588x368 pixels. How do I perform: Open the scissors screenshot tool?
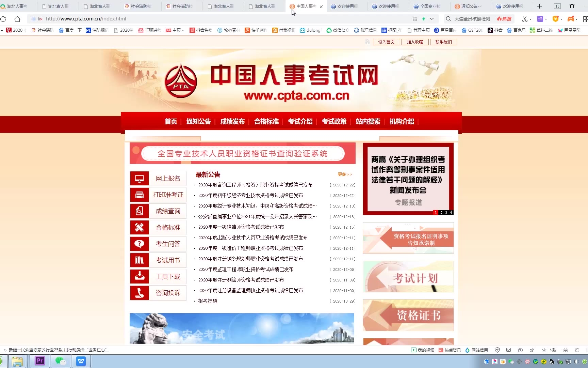tap(525, 19)
